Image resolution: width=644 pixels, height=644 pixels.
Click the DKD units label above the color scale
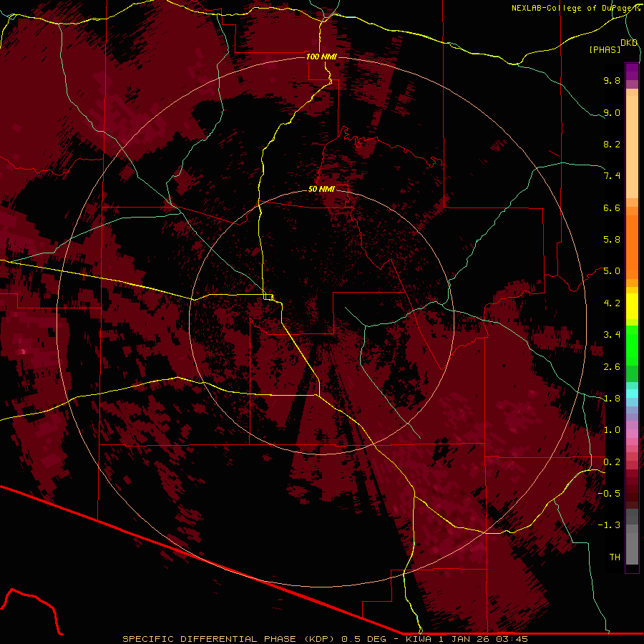pyautogui.click(x=629, y=43)
